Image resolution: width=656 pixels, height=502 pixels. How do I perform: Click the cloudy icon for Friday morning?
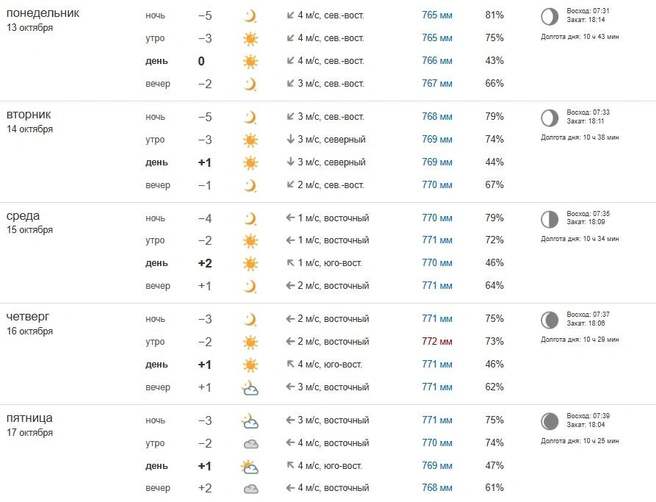pyautogui.click(x=250, y=443)
